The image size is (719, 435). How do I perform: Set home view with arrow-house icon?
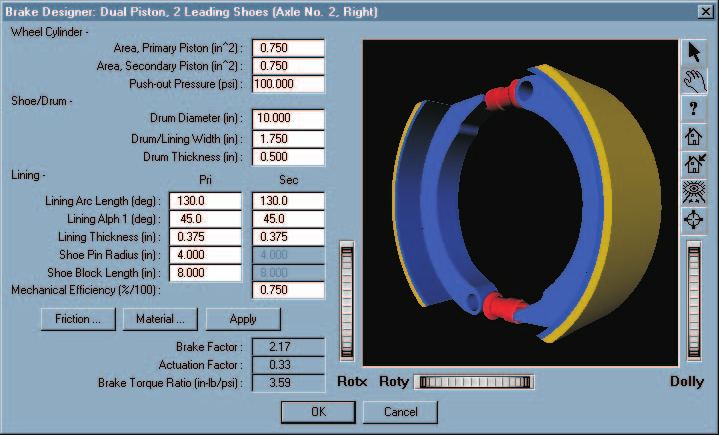click(694, 164)
